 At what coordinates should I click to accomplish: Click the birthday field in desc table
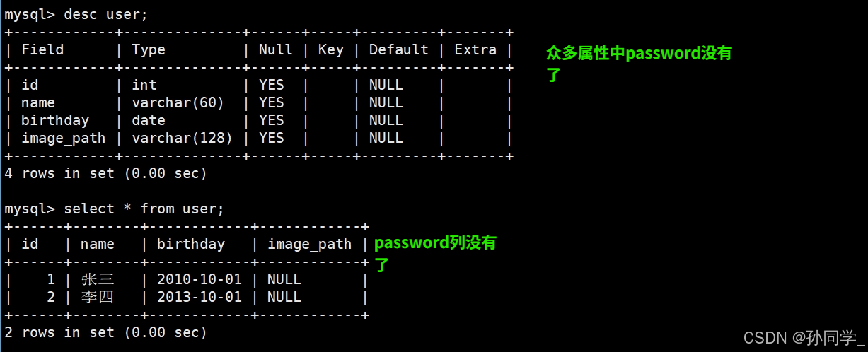pos(55,120)
